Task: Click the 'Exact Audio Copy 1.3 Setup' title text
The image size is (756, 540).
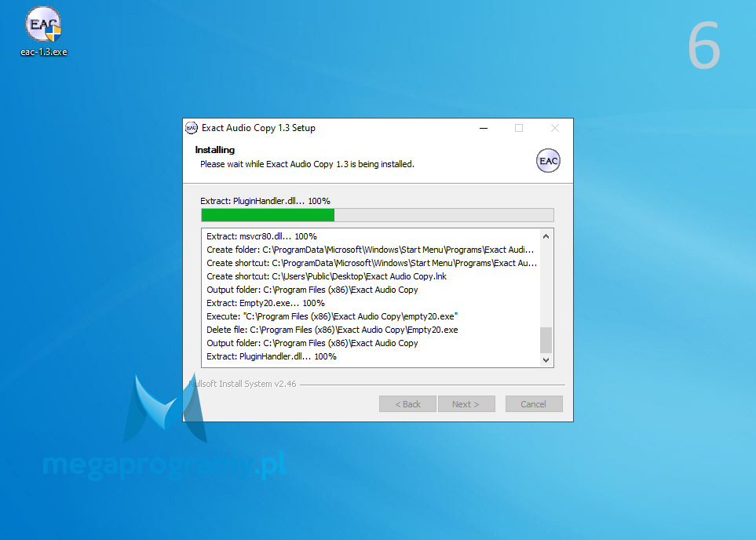Action: tap(258, 128)
